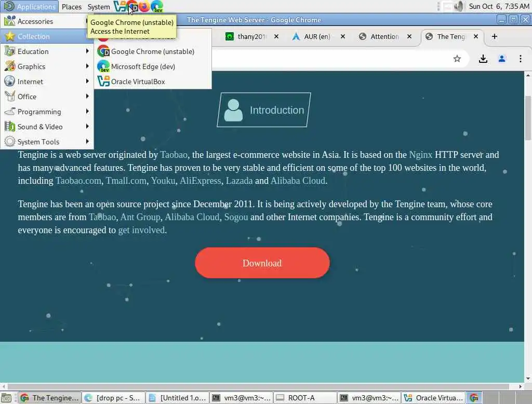Close the thany201 tab
This screenshot has height=404, width=532.
click(x=276, y=36)
